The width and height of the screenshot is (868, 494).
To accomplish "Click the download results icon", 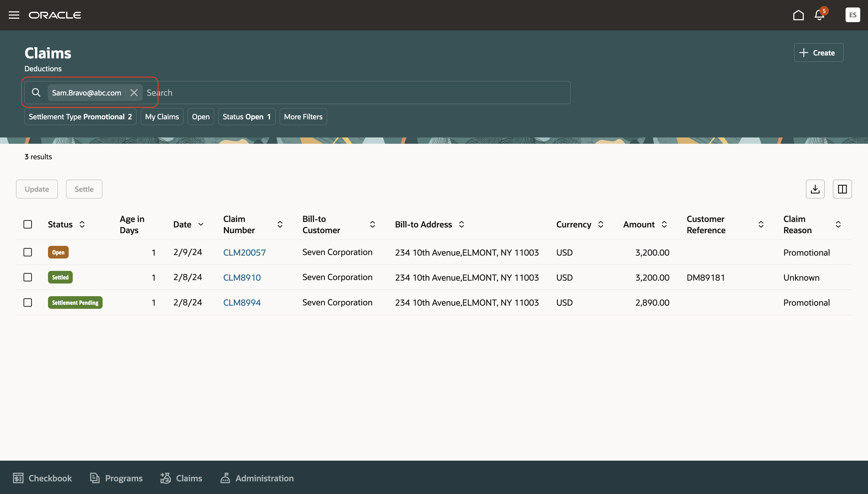I will [x=815, y=189].
